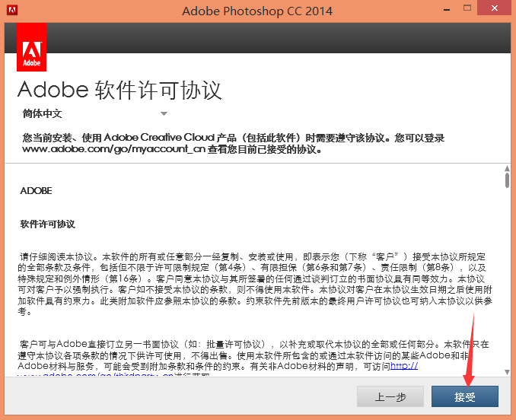This screenshot has width=516, height=420.
Task: Click the license text scrollbar thumb
Action: point(507,180)
